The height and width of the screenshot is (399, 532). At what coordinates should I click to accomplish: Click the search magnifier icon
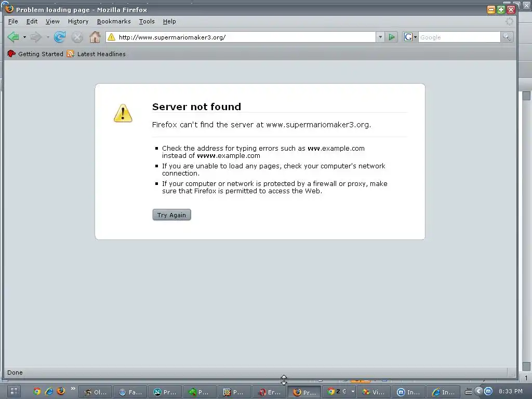pyautogui.click(x=507, y=37)
